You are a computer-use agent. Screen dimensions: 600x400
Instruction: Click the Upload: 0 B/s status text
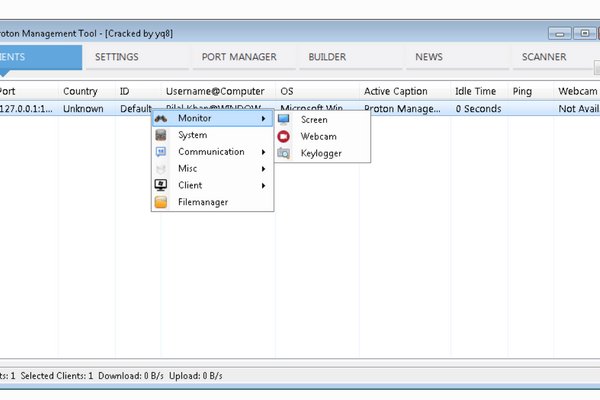click(196, 376)
